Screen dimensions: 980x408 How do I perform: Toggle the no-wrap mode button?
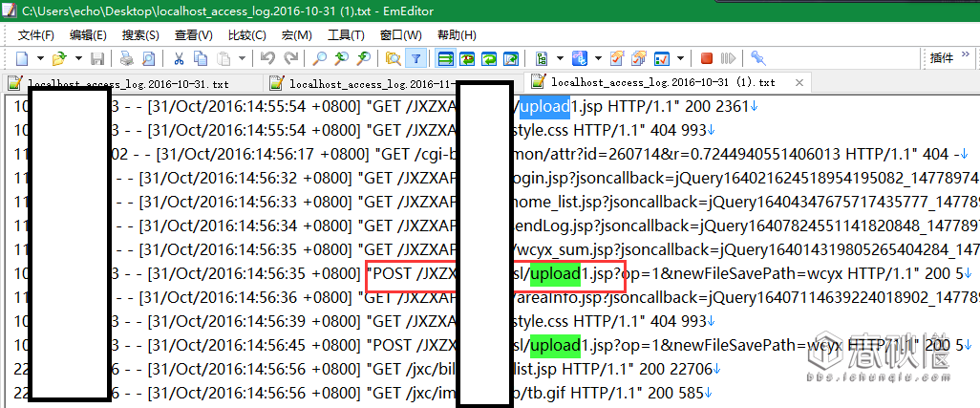coord(446,58)
